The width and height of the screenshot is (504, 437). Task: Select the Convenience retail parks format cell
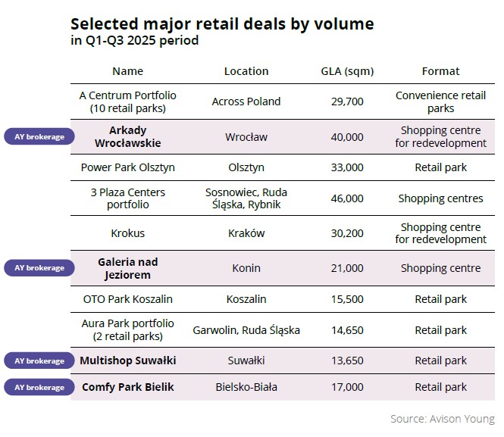click(x=440, y=101)
